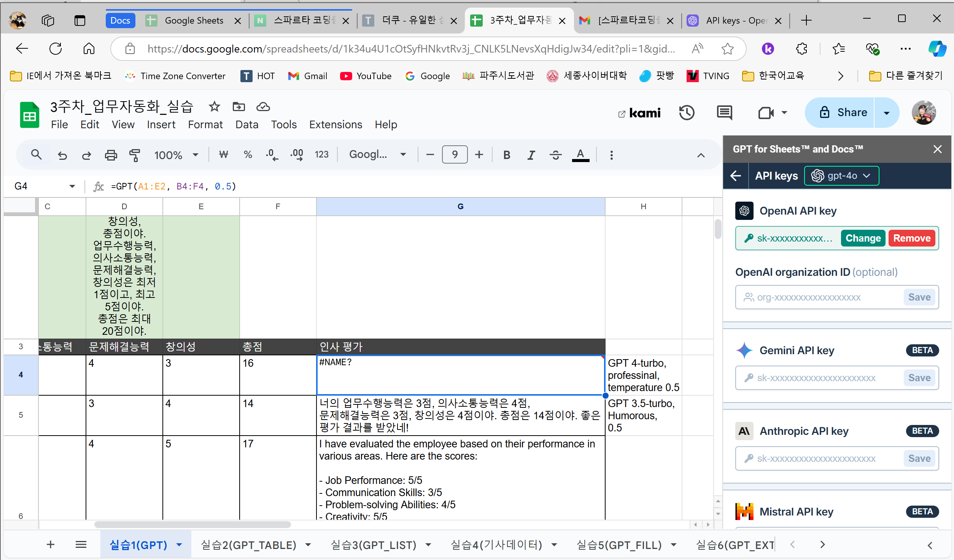Open 실습5(GPT_FILL) tab options arrow
Viewport: 954px width, 560px height.
point(674,545)
